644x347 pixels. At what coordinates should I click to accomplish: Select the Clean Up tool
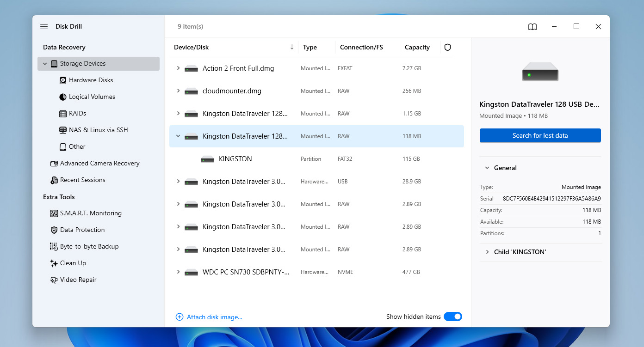(74, 263)
